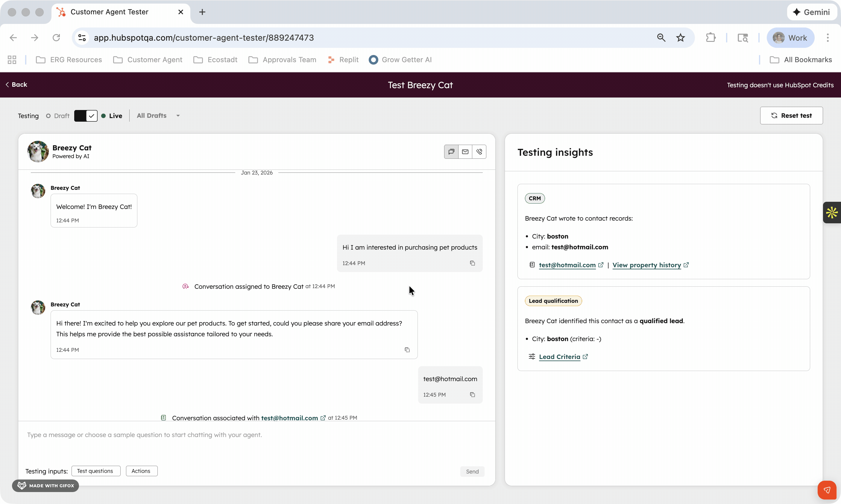
Task: Open the View property history link
Action: pyautogui.click(x=646, y=265)
